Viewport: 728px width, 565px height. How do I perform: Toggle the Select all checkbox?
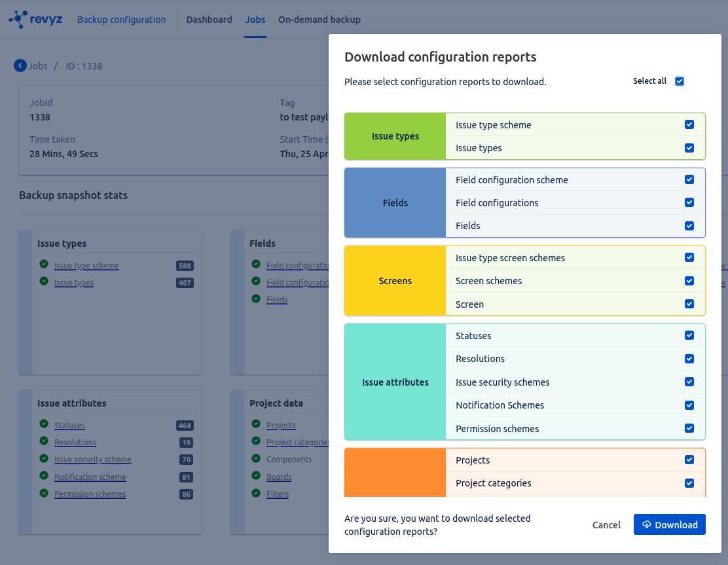click(679, 81)
